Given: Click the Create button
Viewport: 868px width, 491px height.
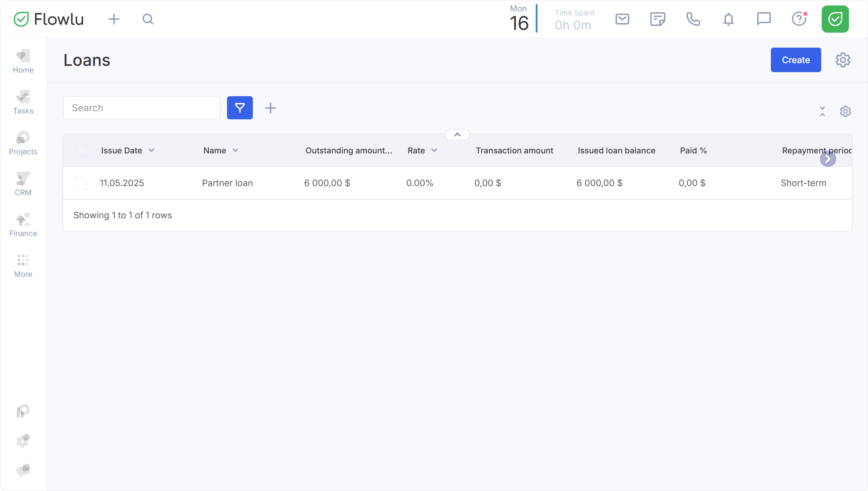Looking at the screenshot, I should pyautogui.click(x=795, y=60).
